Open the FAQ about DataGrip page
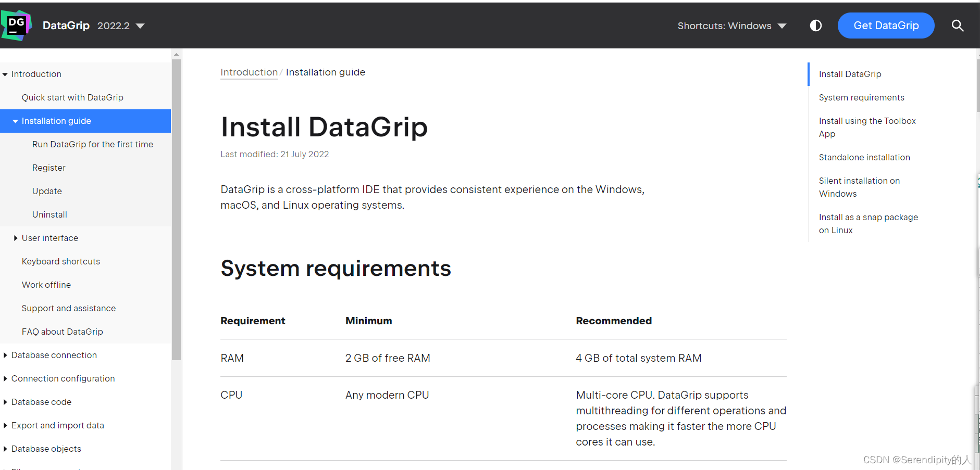 coord(62,331)
